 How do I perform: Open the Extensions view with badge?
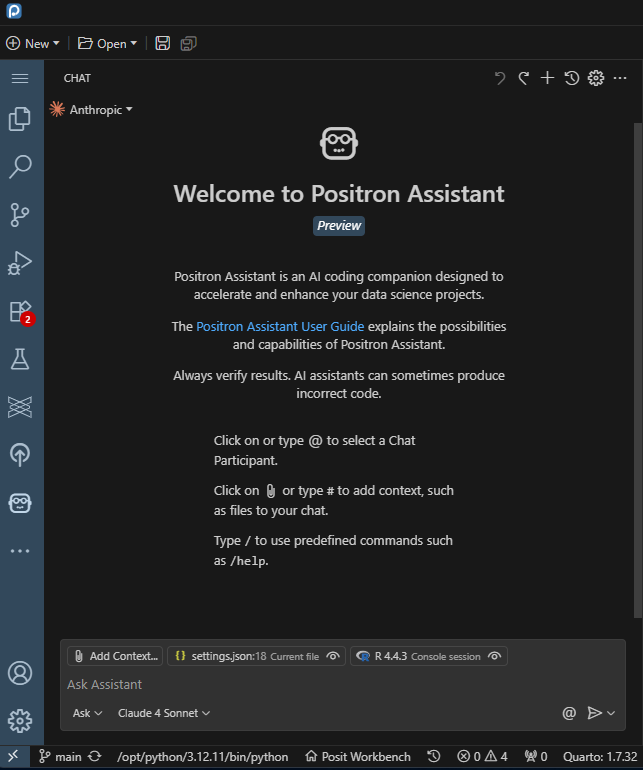pos(20,311)
